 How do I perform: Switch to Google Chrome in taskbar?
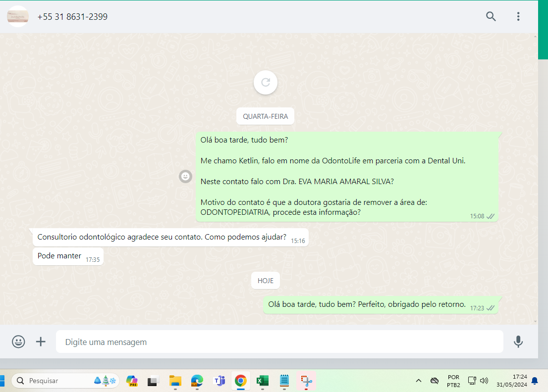coord(240,381)
